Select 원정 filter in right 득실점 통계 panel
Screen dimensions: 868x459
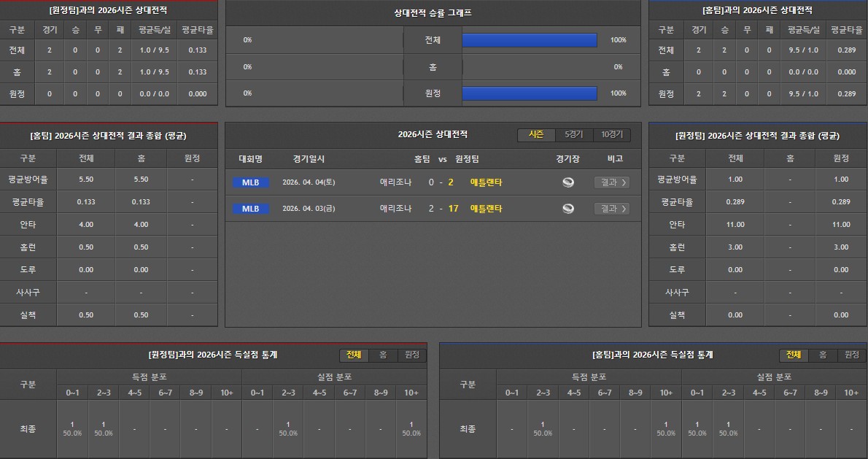click(851, 355)
